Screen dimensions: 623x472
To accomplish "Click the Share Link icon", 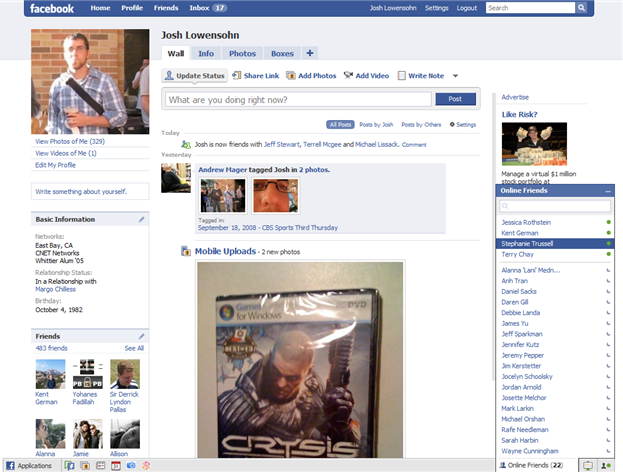I will (x=237, y=75).
